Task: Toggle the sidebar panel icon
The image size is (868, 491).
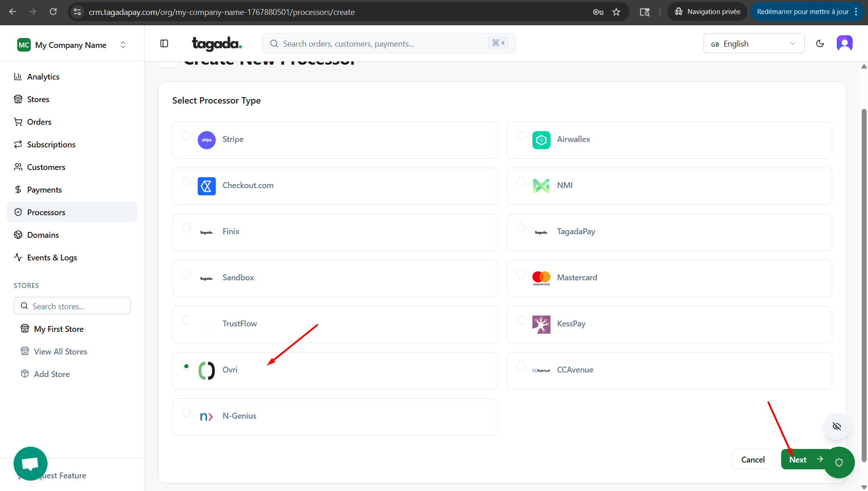Action: pos(164,43)
